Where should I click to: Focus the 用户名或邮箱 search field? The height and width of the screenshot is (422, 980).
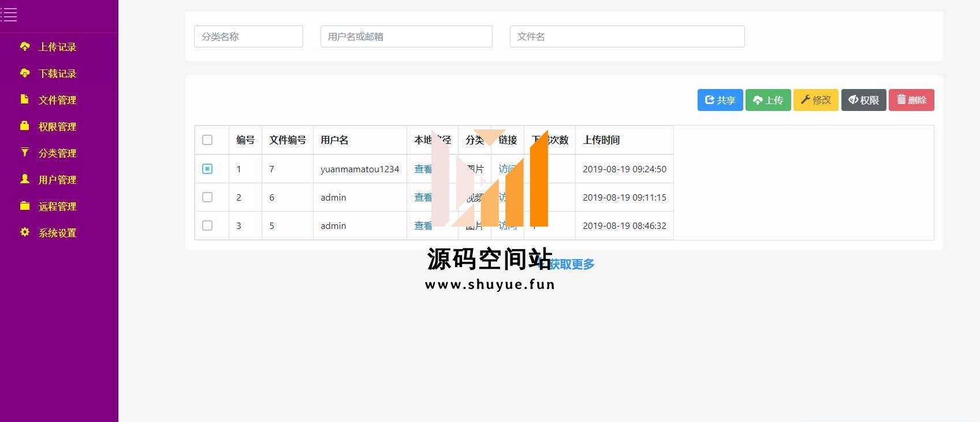click(x=406, y=36)
